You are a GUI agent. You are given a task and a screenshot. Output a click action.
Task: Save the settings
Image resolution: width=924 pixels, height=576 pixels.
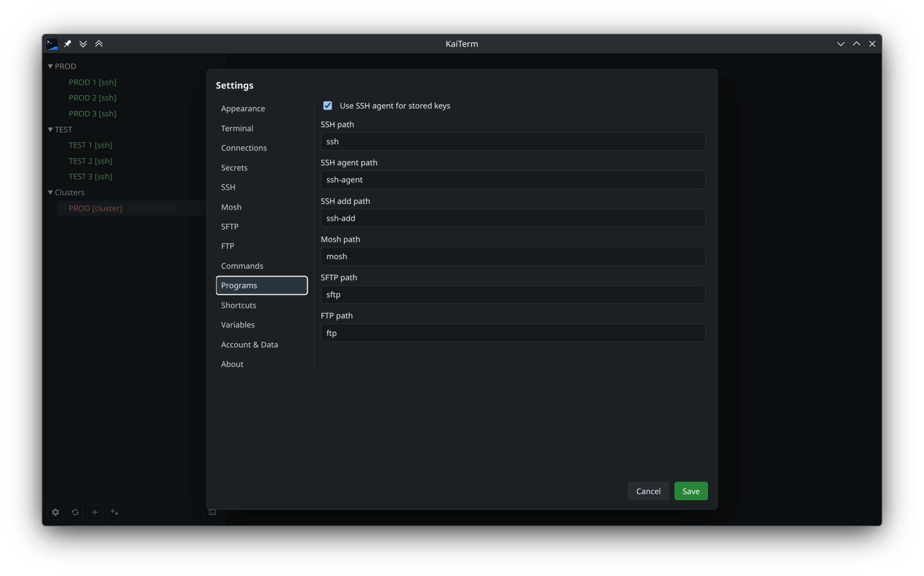coord(691,491)
